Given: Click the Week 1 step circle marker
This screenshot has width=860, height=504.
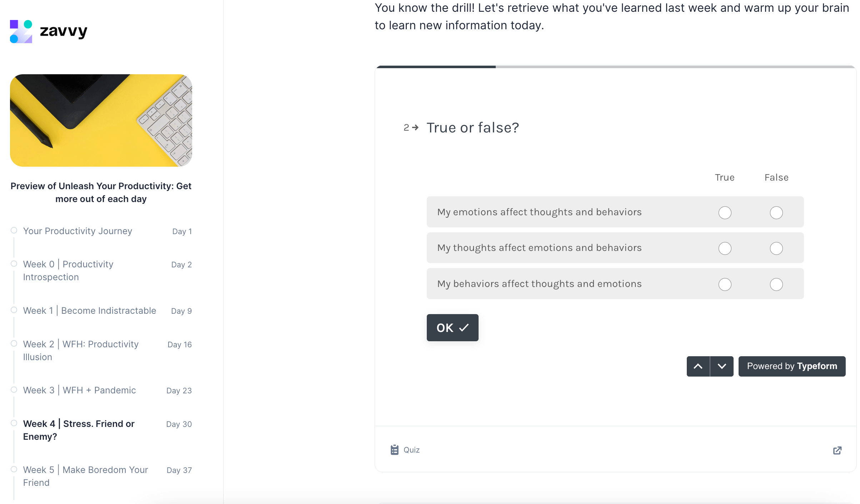Looking at the screenshot, I should click(14, 310).
